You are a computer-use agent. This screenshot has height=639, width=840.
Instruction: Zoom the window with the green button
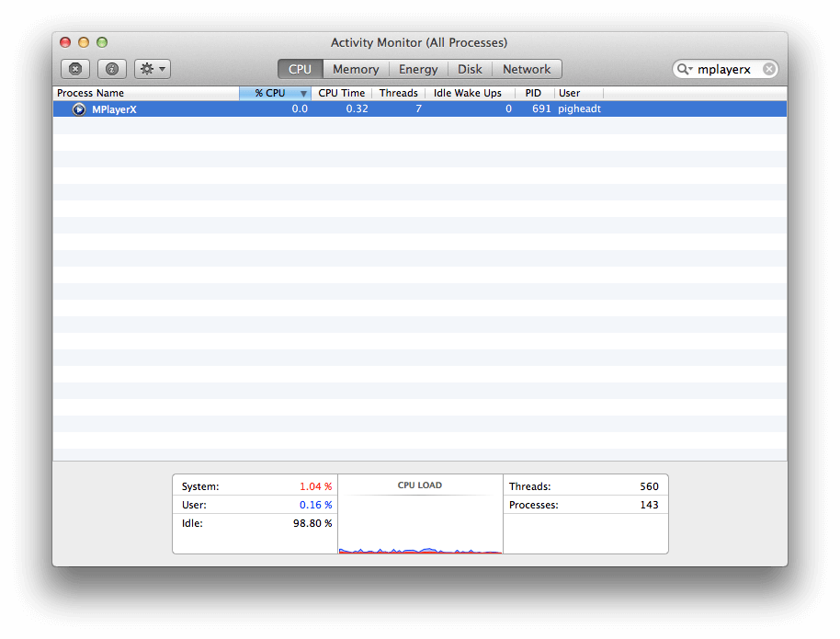click(x=102, y=42)
